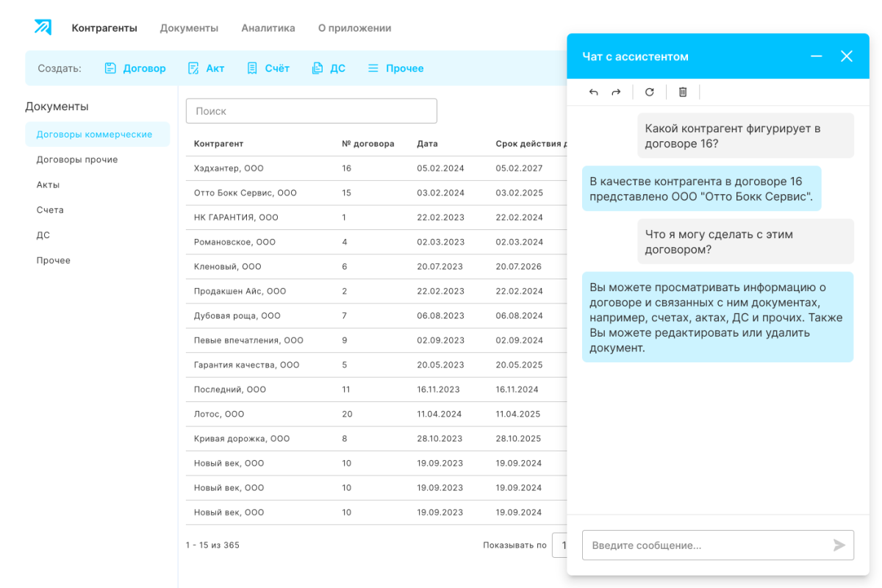Click the ДС create icon
882x588 pixels.
[318, 68]
